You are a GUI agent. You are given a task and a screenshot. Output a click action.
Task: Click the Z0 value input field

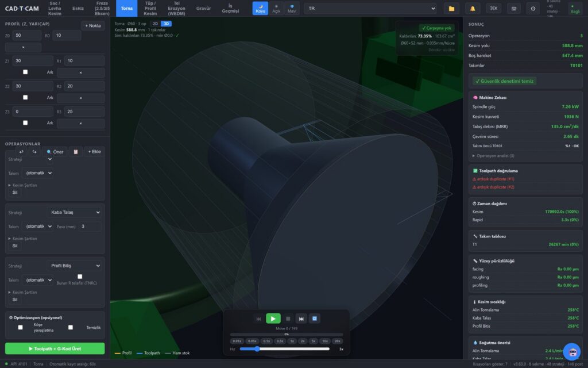[27, 35]
